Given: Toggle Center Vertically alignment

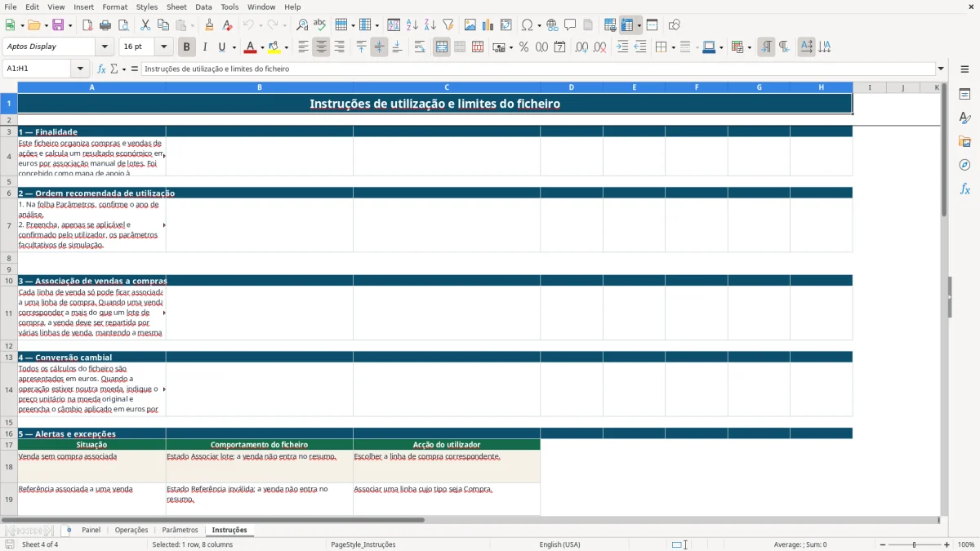Looking at the screenshot, I should click(379, 47).
